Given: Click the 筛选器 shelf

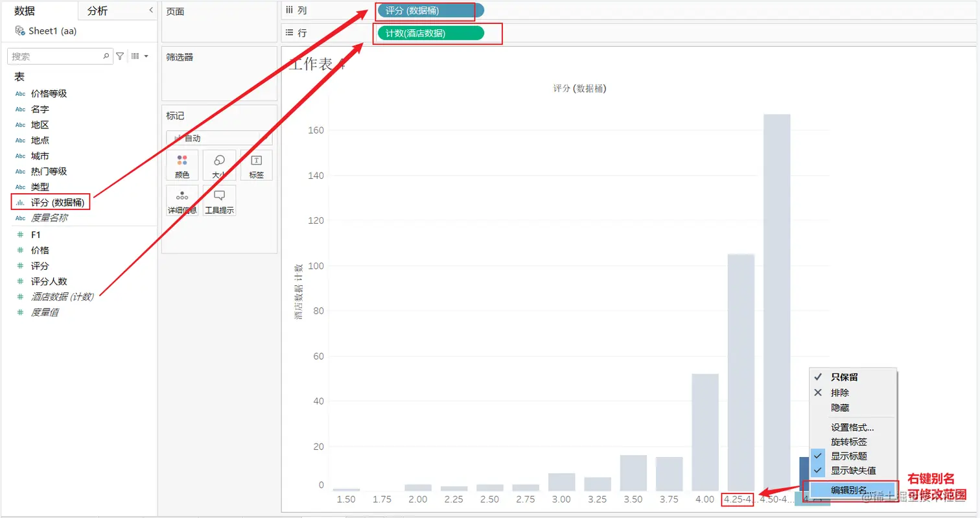Looking at the screenshot, I should pos(219,73).
